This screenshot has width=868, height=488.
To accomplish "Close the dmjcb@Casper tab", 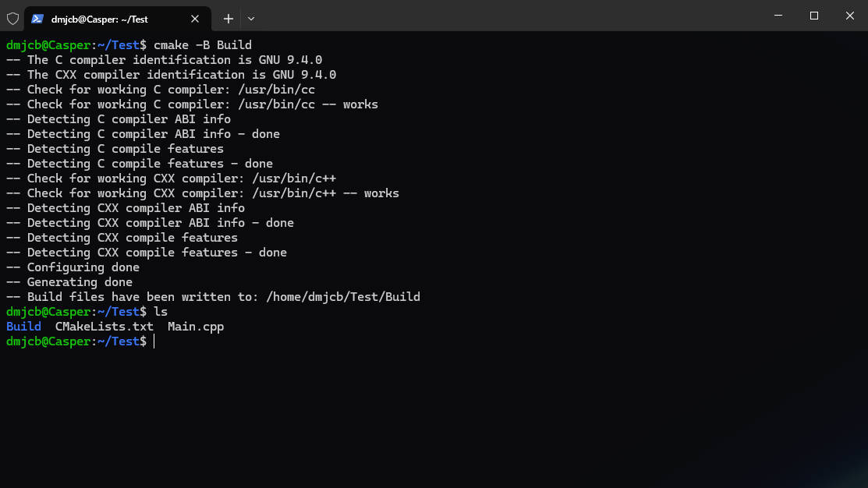I will (195, 19).
